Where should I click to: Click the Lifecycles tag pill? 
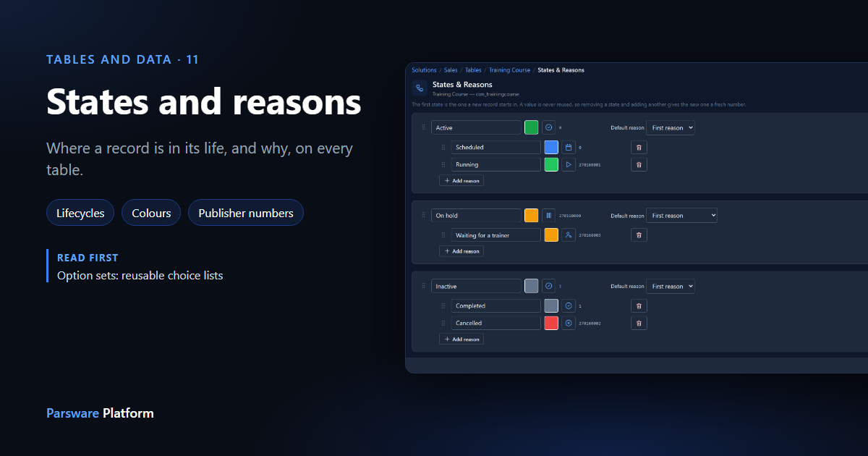80,213
